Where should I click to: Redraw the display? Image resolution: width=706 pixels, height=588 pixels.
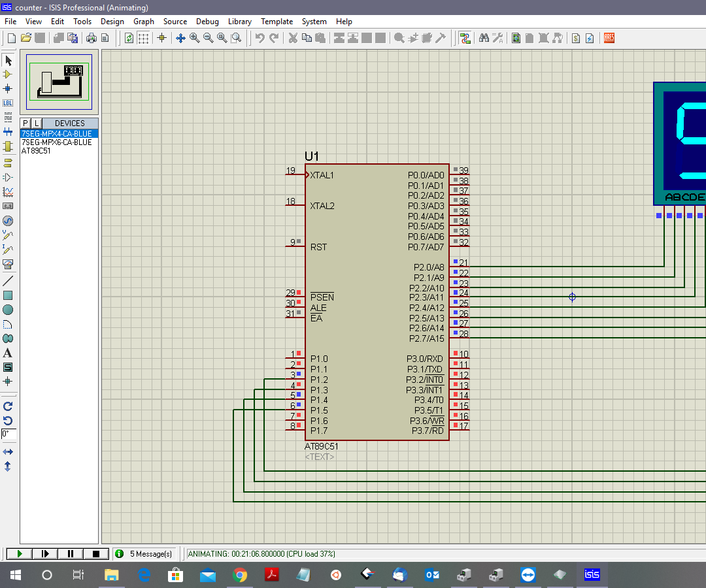click(x=129, y=39)
